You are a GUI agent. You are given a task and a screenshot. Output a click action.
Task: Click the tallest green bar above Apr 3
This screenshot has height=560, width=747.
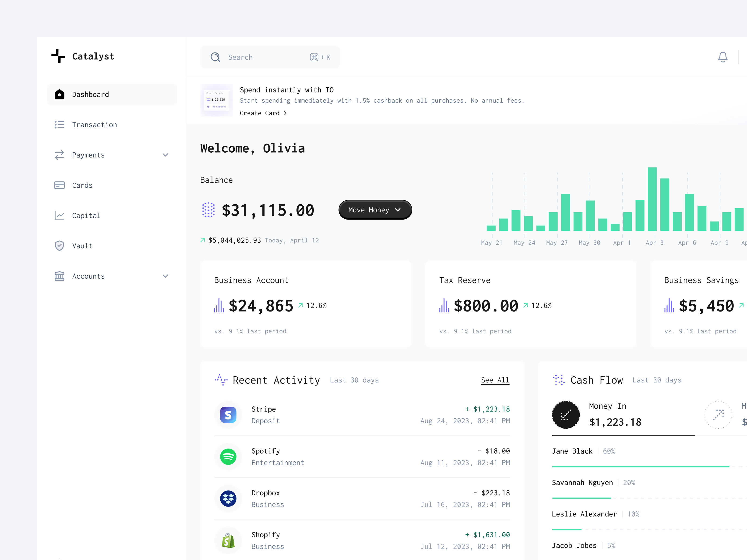[x=652, y=199]
